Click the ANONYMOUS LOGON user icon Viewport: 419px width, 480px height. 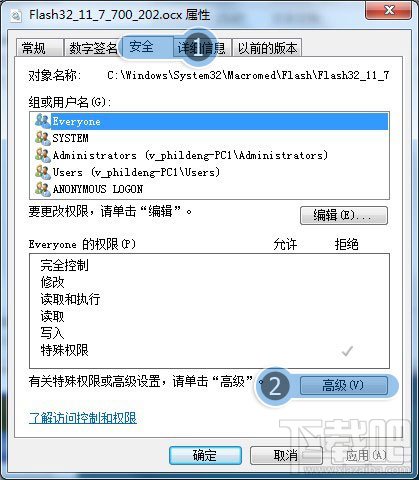(x=43, y=189)
